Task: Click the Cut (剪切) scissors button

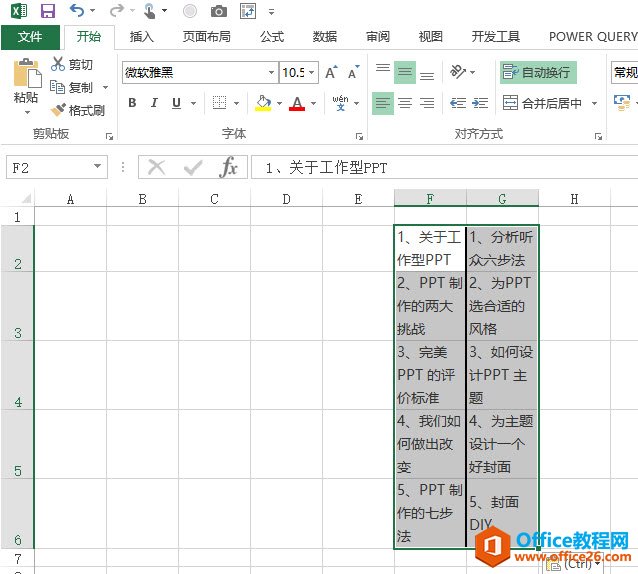Action: click(72, 65)
